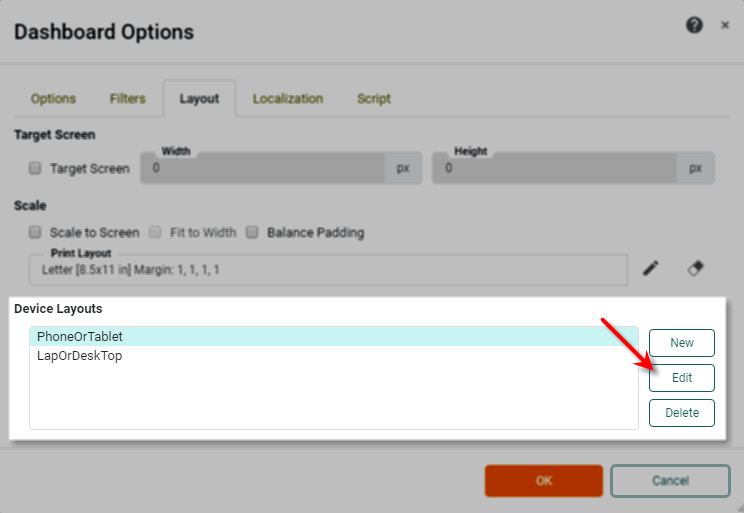Open the Script tab
This screenshot has width=744, height=513.
click(373, 99)
